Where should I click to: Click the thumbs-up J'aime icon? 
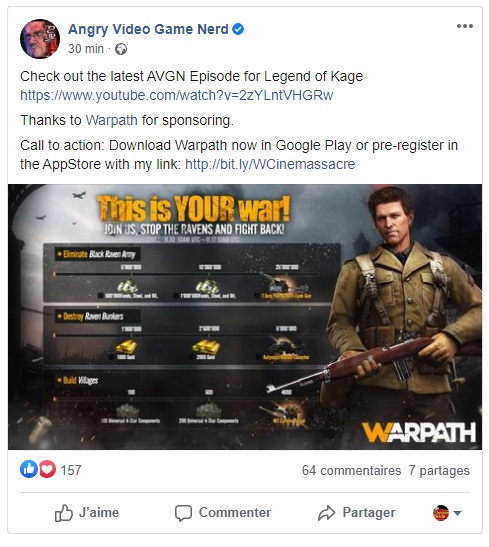coord(64,513)
